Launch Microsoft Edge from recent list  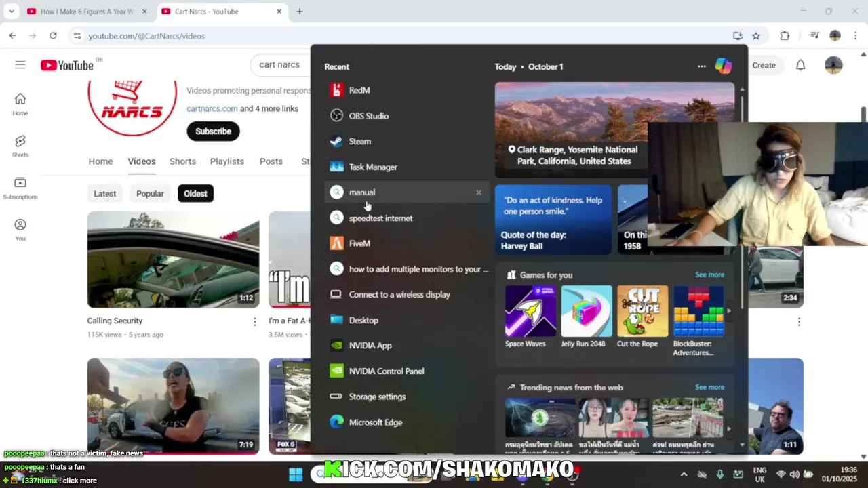pos(407,422)
